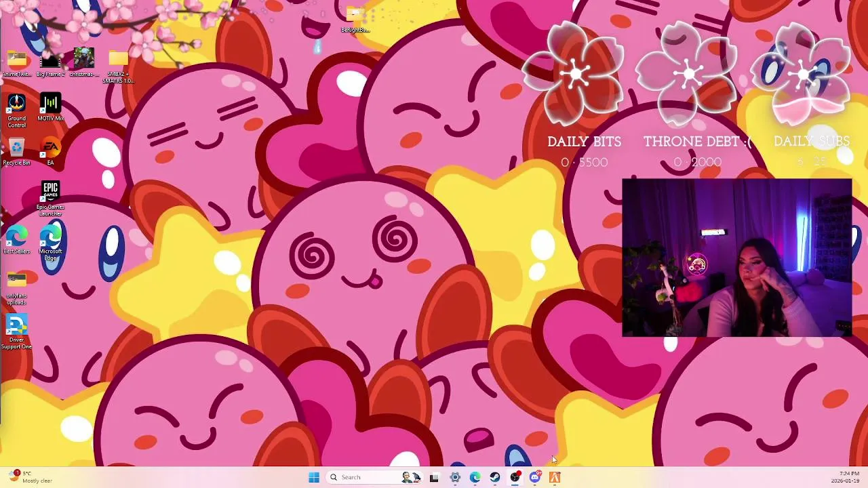
Task: Open the Big Frame 2 desktop file
Action: pyautogui.click(x=50, y=63)
